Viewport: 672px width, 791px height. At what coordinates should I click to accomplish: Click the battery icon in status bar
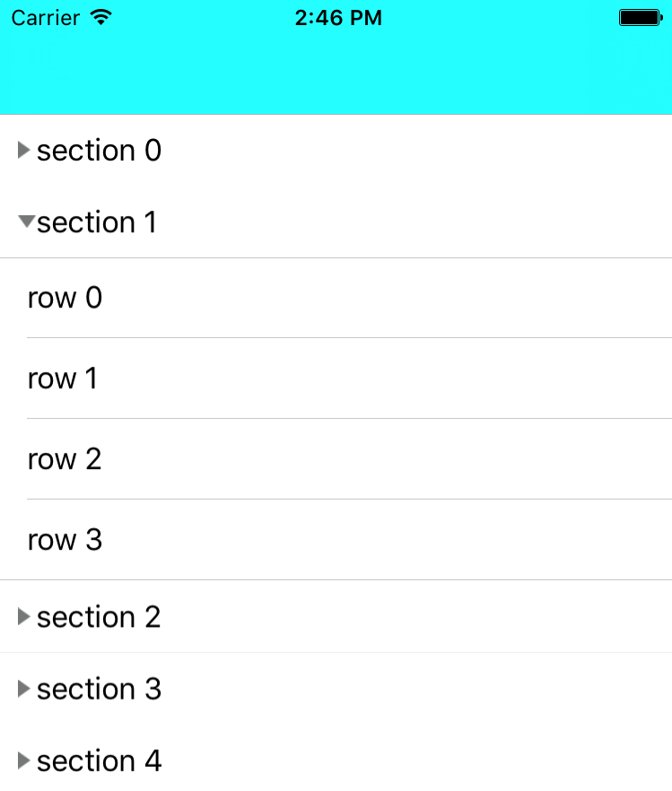click(x=640, y=17)
